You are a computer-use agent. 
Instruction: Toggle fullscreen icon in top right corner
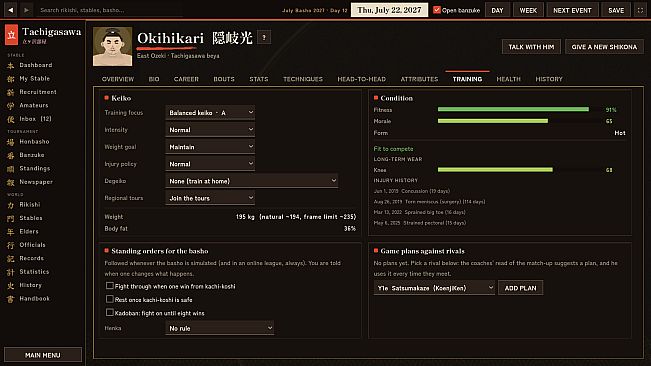coord(640,10)
